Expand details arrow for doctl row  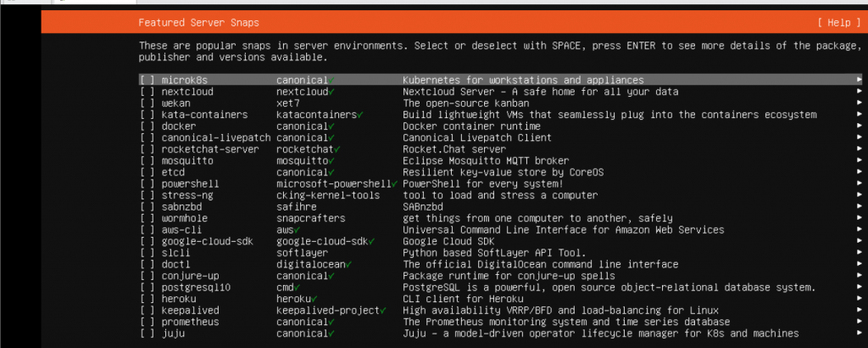pos(860,264)
